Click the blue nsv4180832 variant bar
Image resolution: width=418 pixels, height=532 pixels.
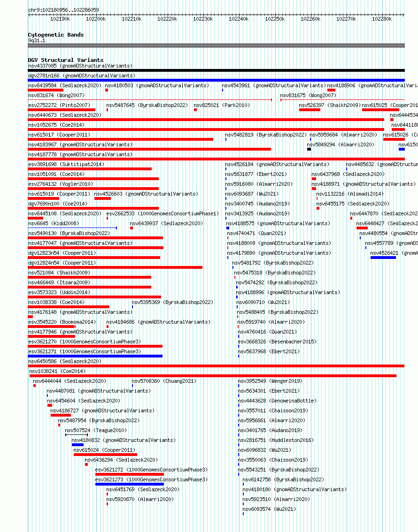pyautogui.click(x=77, y=444)
